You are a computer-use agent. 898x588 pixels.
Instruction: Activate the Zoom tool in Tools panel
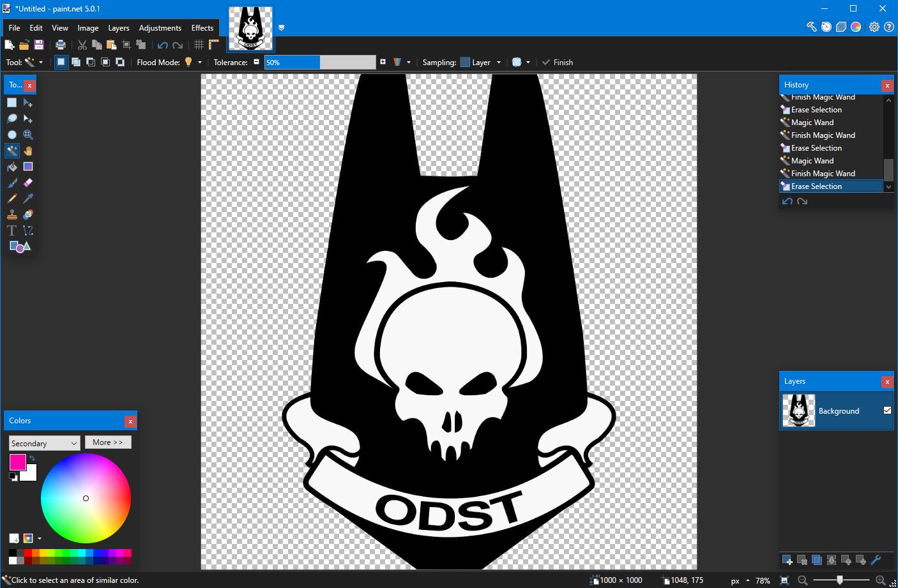click(x=28, y=135)
